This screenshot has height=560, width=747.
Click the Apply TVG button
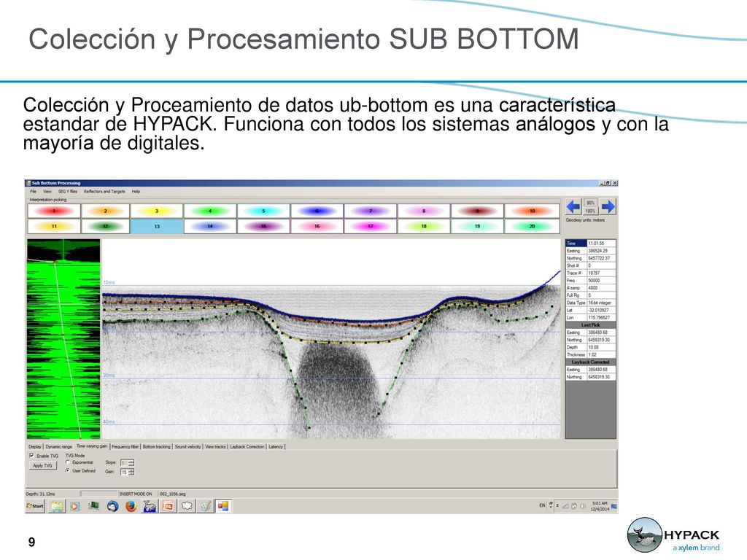tap(42, 466)
